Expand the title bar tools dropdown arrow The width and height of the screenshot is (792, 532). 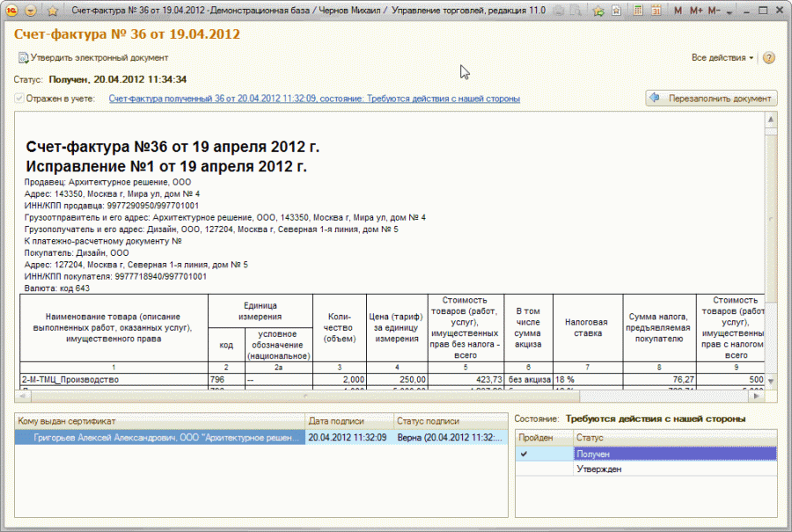(729, 11)
